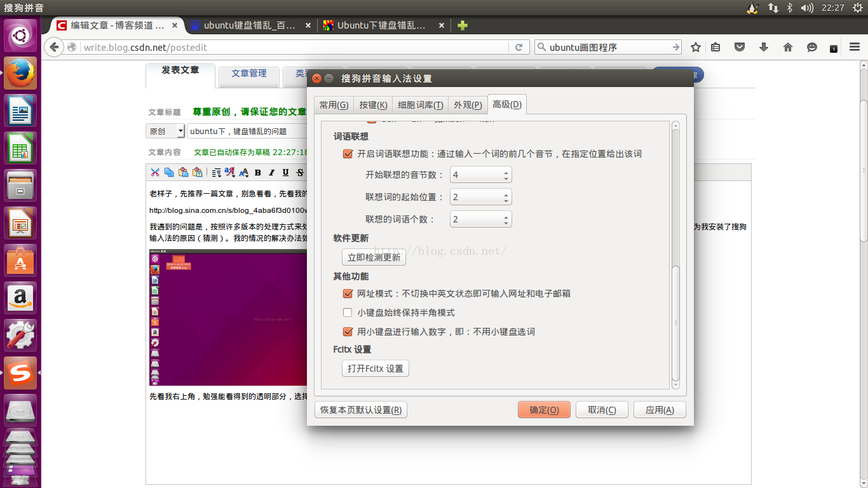
Task: Open a new tab with green plus
Action: [x=463, y=25]
